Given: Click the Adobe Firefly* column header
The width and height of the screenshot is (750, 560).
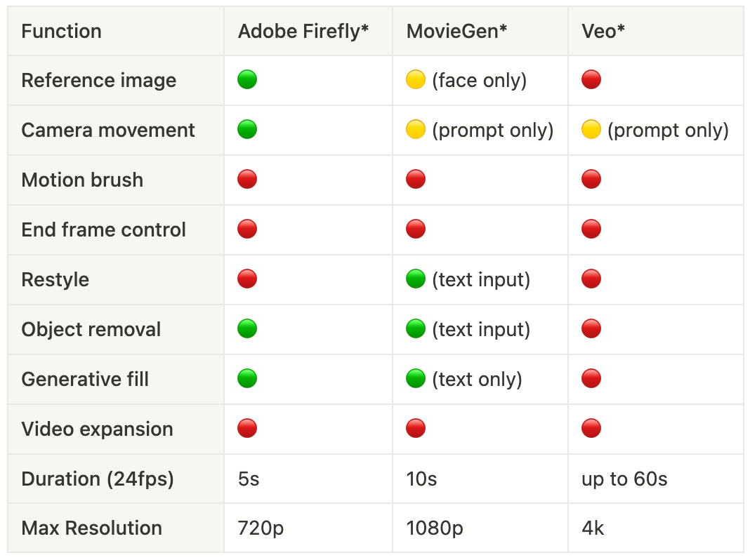Looking at the screenshot, I should (303, 32).
